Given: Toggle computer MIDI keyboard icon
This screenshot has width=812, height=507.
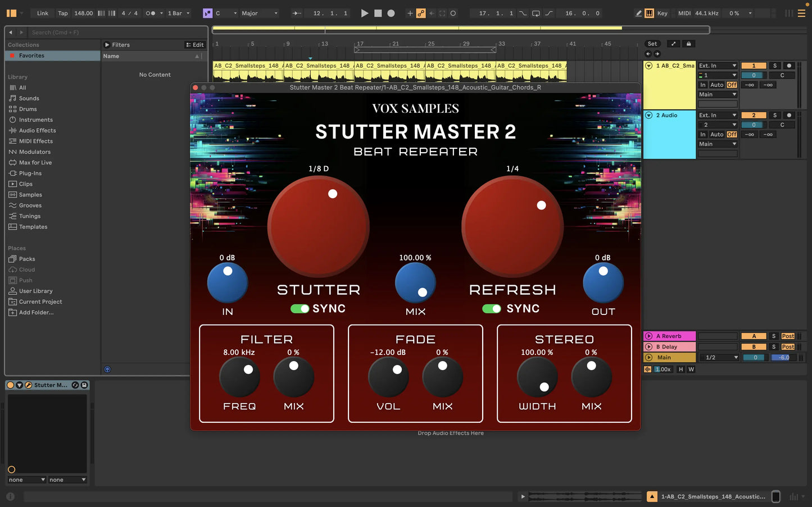Looking at the screenshot, I should coord(649,13).
